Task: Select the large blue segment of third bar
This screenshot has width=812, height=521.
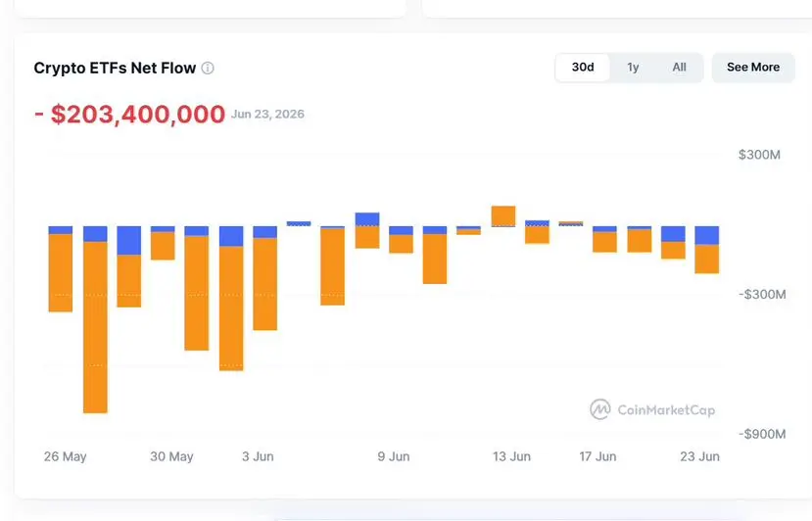Action: pyautogui.click(x=129, y=240)
